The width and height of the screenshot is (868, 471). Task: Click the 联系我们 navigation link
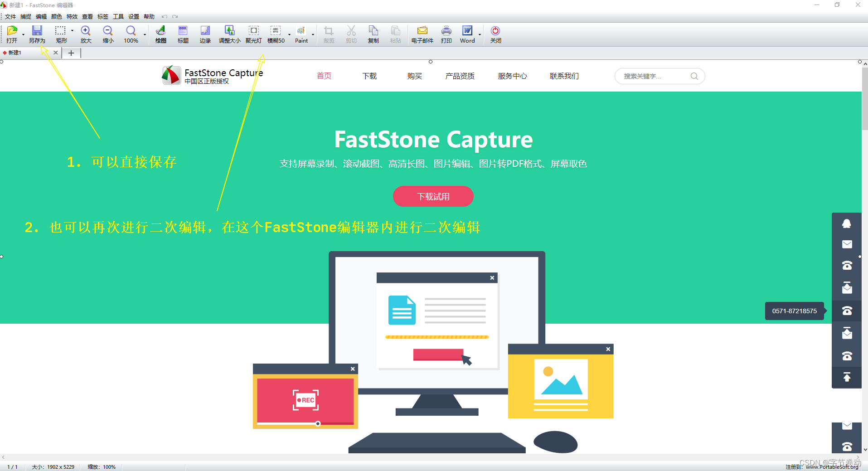pyautogui.click(x=564, y=76)
